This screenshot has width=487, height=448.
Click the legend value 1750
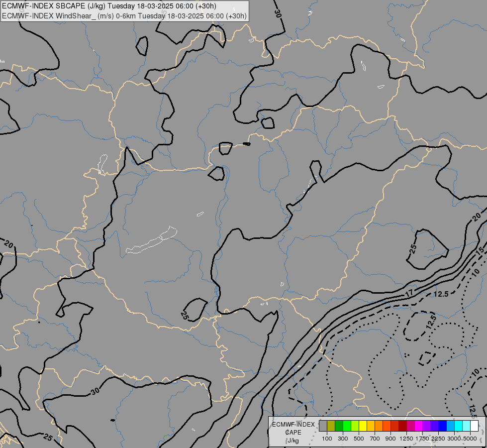422,439
